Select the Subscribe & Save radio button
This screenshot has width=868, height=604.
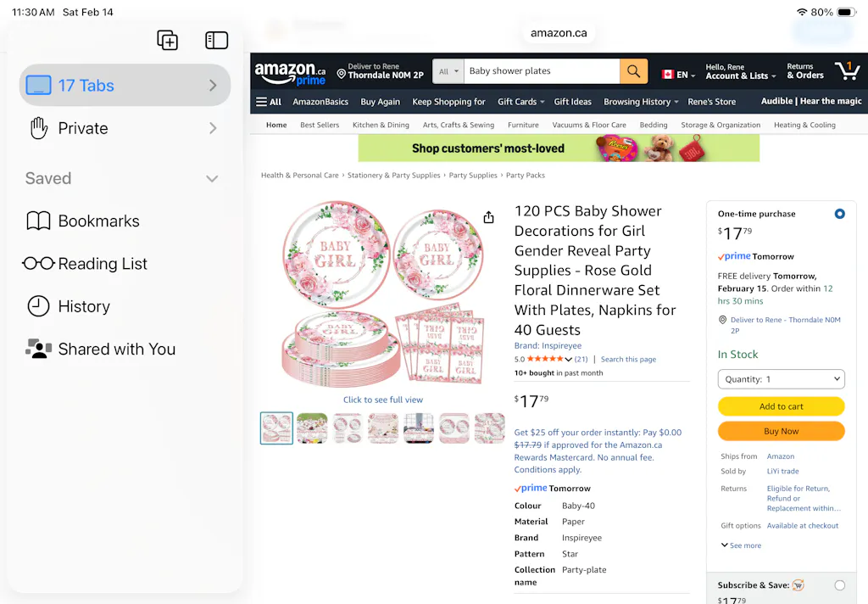point(839,585)
